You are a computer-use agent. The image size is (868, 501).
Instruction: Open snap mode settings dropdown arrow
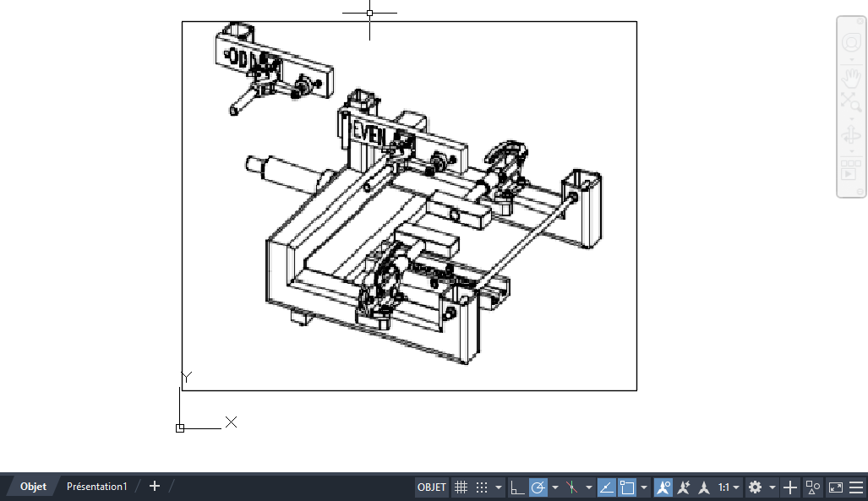498,487
